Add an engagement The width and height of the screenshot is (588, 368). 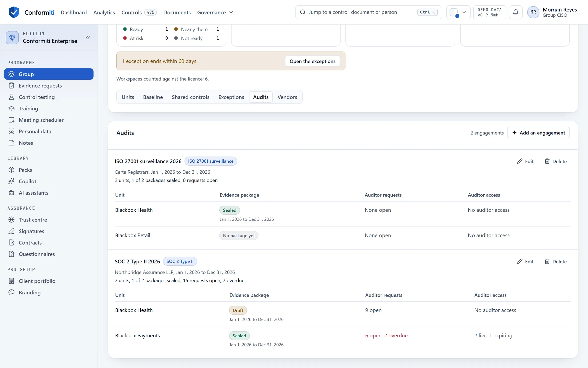pyautogui.click(x=538, y=133)
